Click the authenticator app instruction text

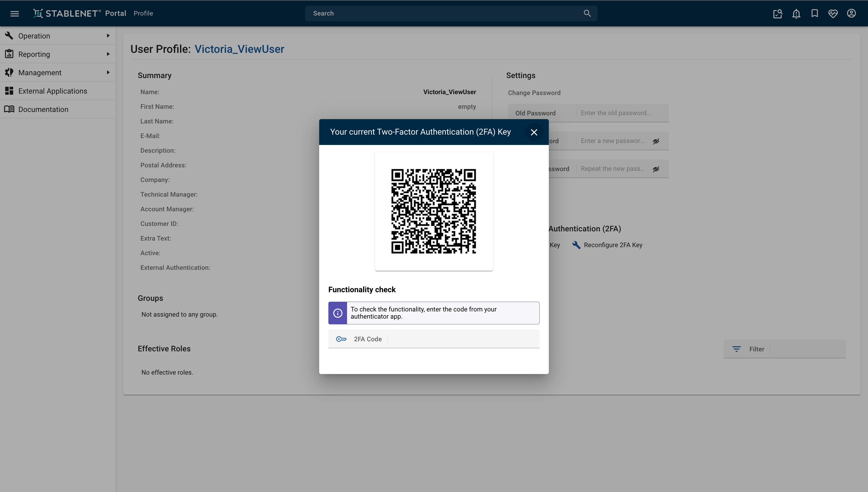pos(423,313)
